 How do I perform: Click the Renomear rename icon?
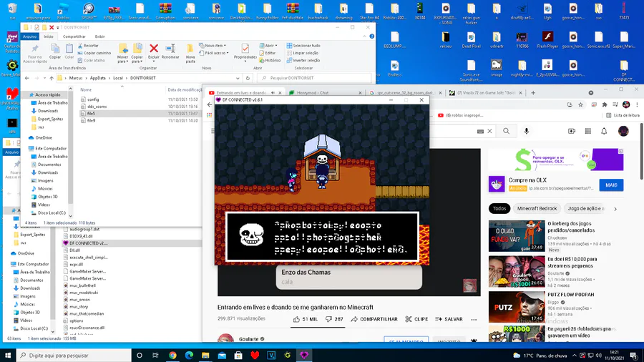[170, 49]
